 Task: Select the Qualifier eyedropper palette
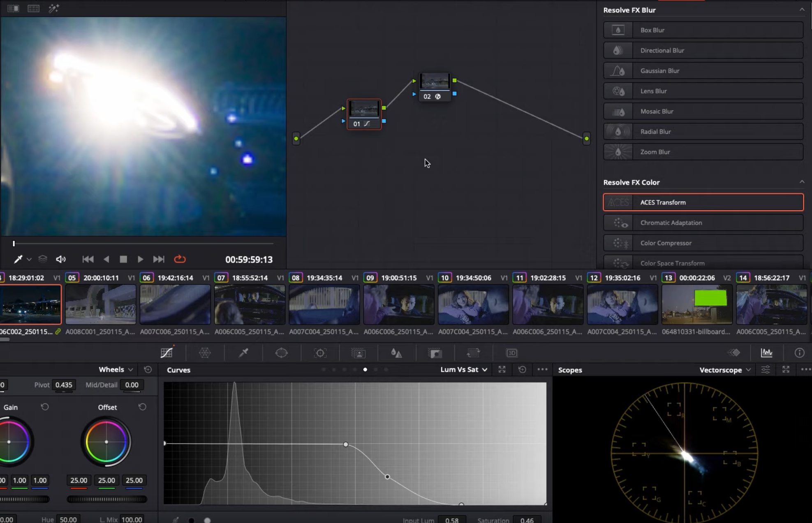click(x=243, y=353)
